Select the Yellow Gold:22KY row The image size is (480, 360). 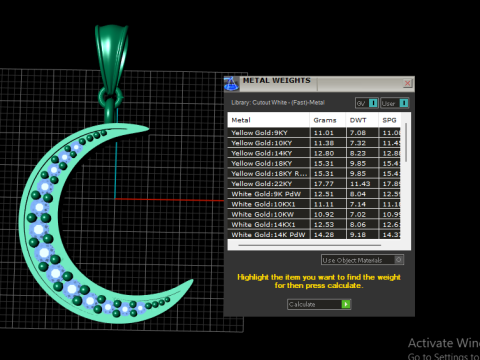(x=314, y=184)
